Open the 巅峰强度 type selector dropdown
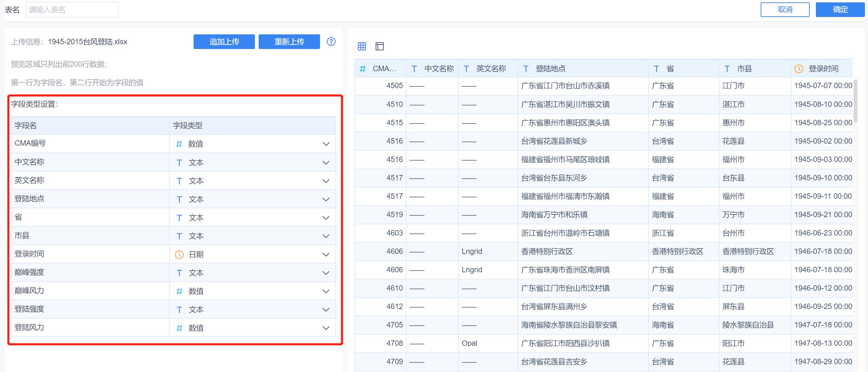 (x=326, y=272)
